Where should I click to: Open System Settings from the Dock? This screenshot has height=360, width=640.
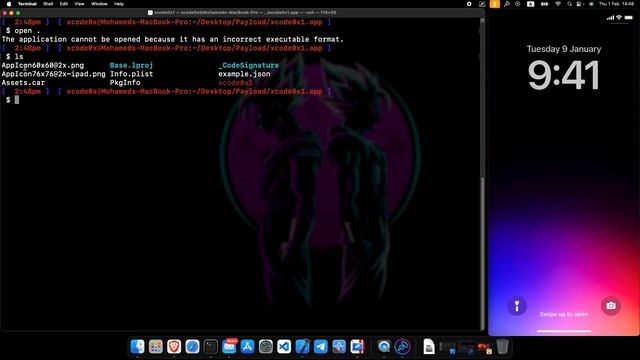pos(266,347)
